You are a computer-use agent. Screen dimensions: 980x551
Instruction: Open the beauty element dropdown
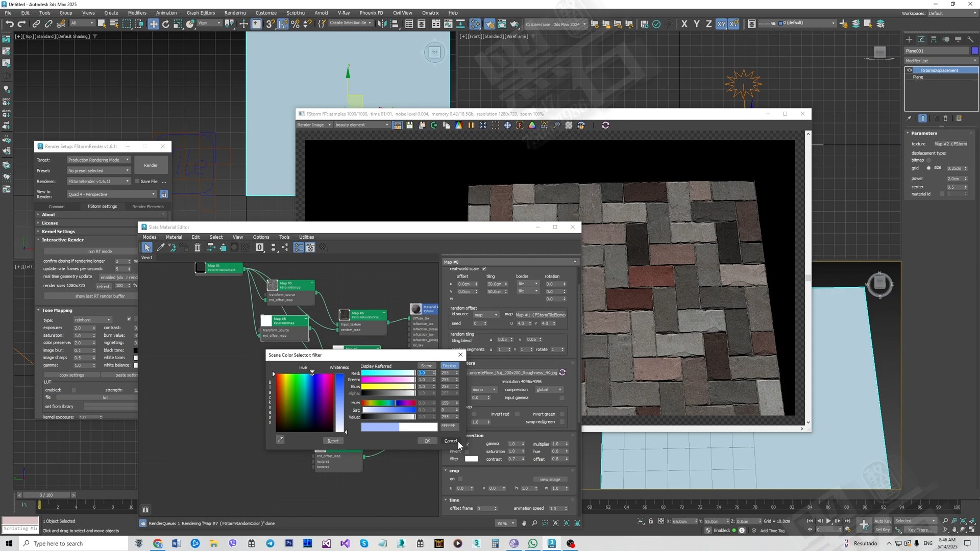click(362, 125)
